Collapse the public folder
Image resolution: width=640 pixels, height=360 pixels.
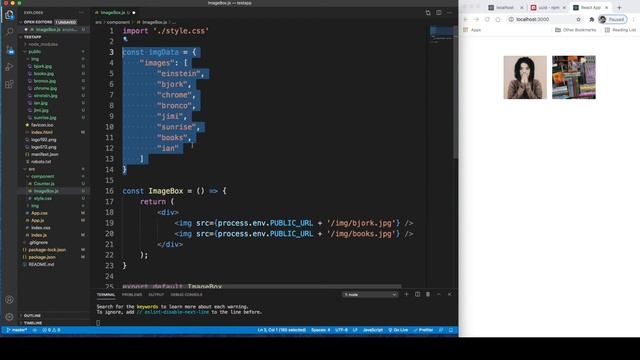click(x=34, y=51)
